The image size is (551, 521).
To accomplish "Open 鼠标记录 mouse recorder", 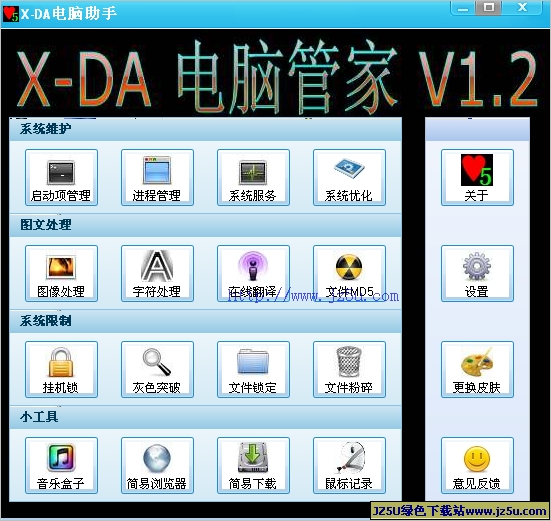I will 349,465.
